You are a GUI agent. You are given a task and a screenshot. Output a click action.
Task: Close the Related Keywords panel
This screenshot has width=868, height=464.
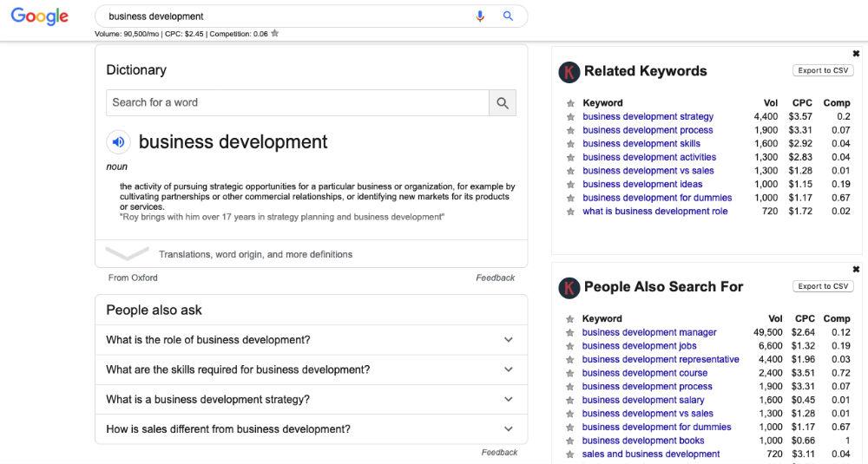tap(856, 53)
